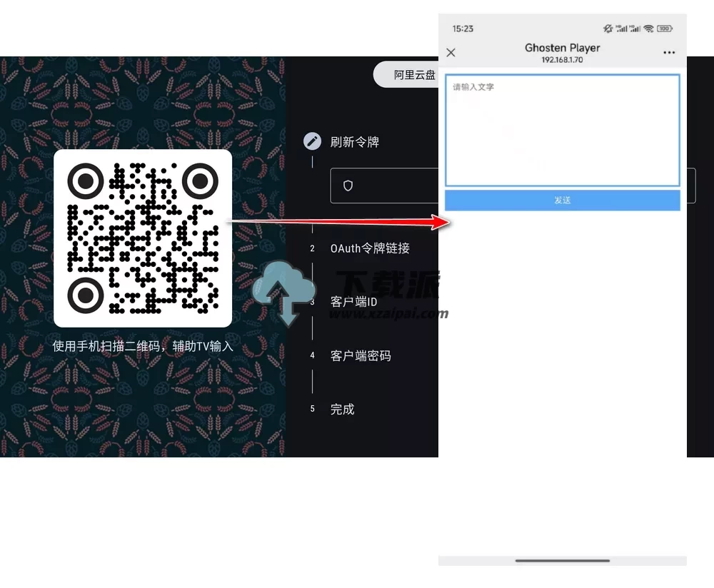Close the Ghosten Player phone page
The width and height of the screenshot is (714, 588).
451,53
